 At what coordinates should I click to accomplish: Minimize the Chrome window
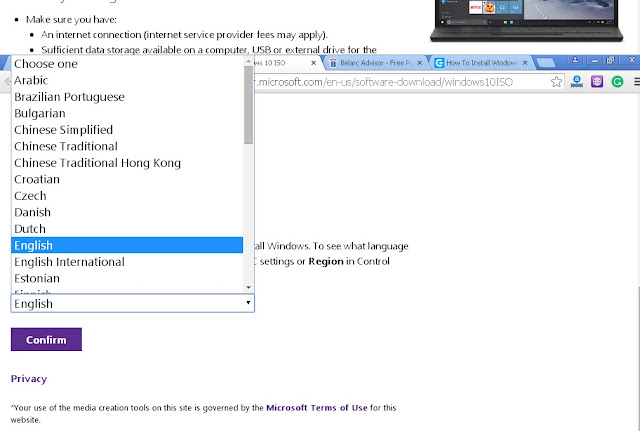click(595, 60)
